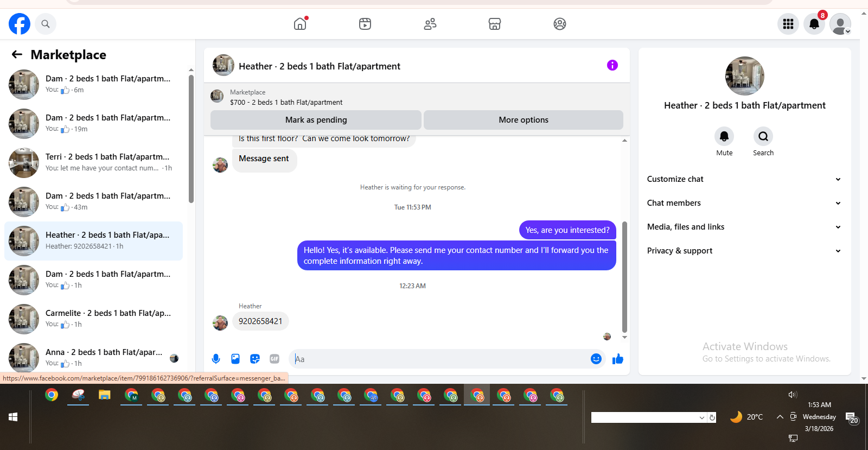Click the Marketplace heading in the sidebar
Screen dimensions: 868x450
[68, 55]
